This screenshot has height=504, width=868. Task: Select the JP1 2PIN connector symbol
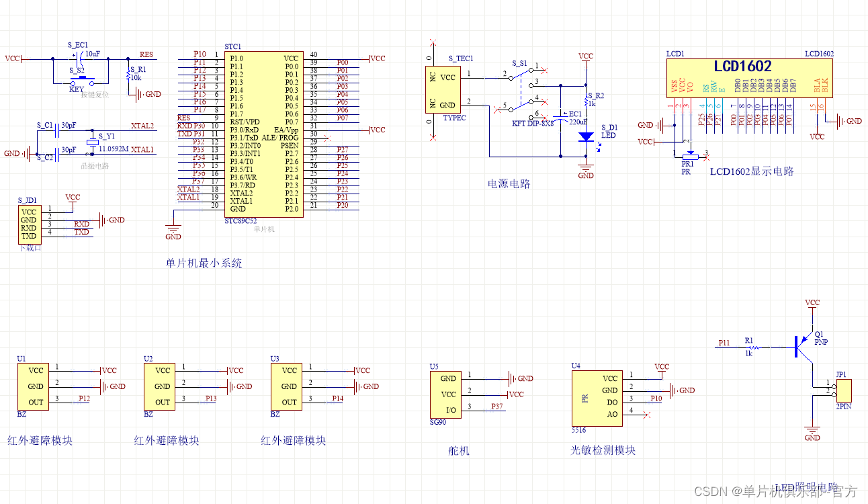click(844, 390)
